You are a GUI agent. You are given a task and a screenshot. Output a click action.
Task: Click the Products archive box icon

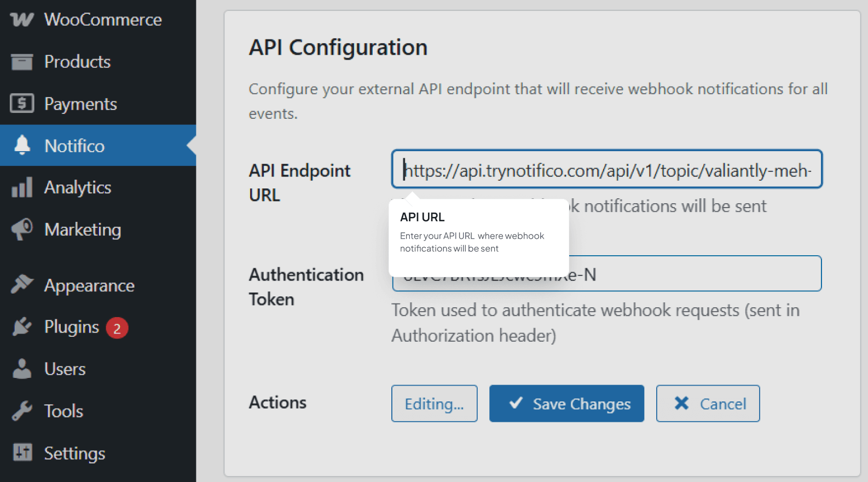[x=22, y=62]
